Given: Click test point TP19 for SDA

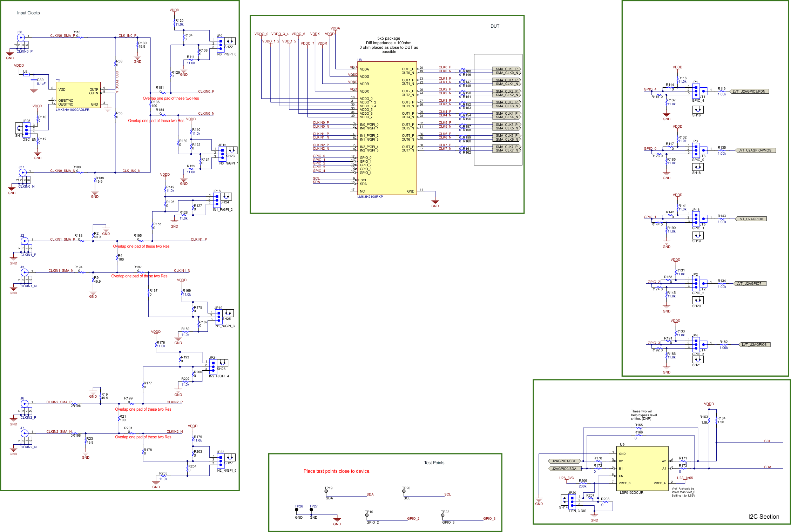Looking at the screenshot, I should 326,491.
